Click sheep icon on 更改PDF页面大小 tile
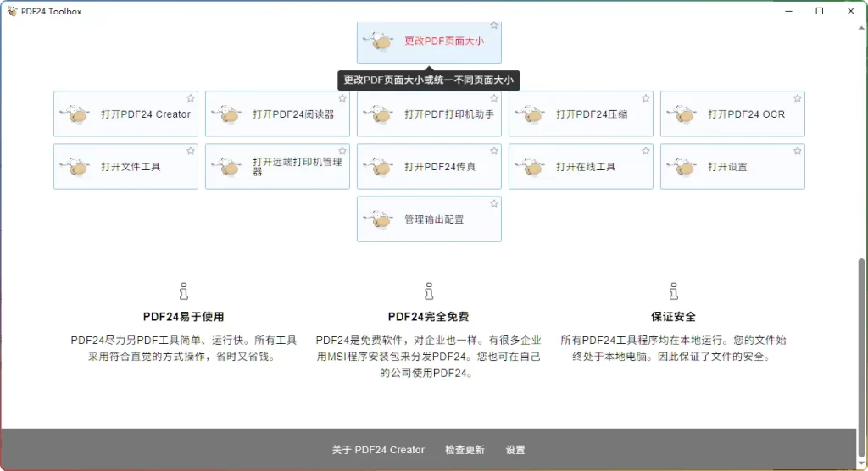 pyautogui.click(x=379, y=41)
